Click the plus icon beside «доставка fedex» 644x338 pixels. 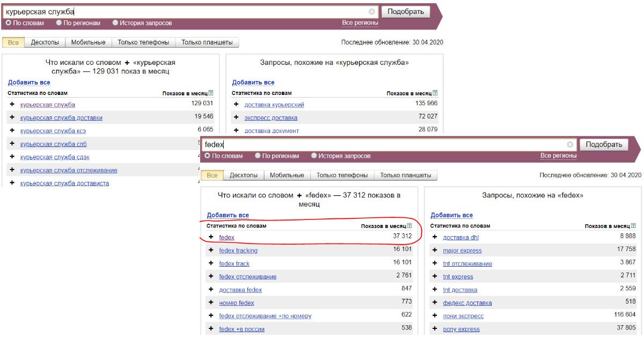(211, 290)
